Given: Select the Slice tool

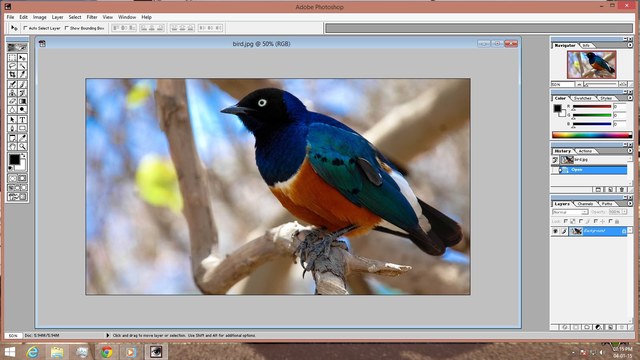Looking at the screenshot, I should click(22, 74).
